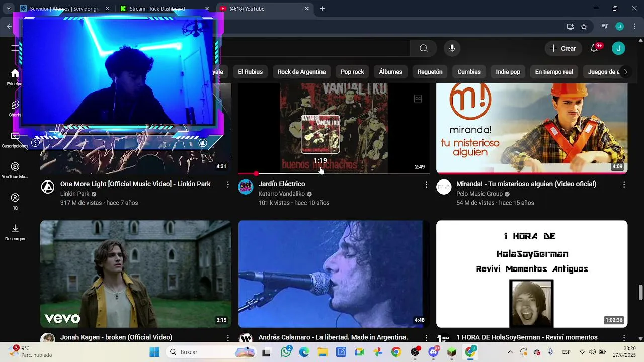Open options menu for Andrés Calamaro video
644x362 pixels.
point(426,338)
